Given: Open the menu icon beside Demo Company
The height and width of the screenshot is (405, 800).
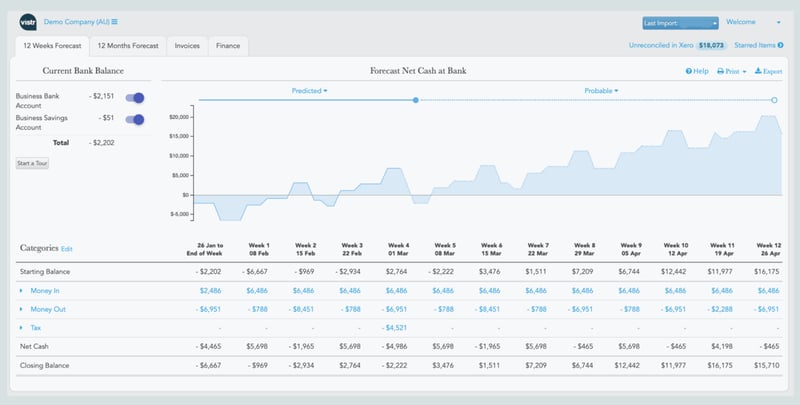Looking at the screenshot, I should coord(115,22).
